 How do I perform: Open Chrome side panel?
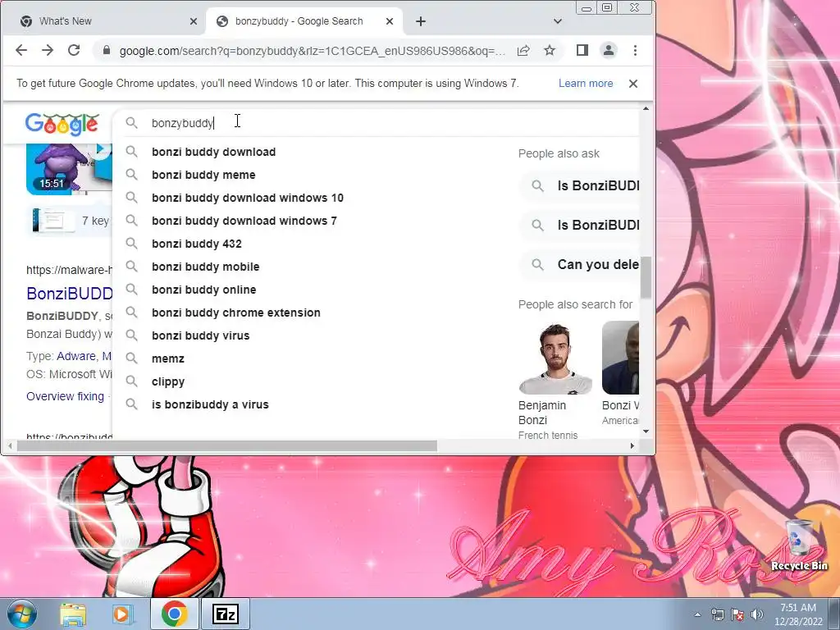tap(582, 50)
